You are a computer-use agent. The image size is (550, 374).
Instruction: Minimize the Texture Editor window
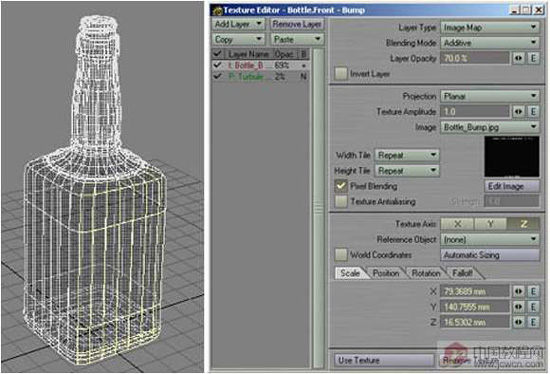pos(515,10)
